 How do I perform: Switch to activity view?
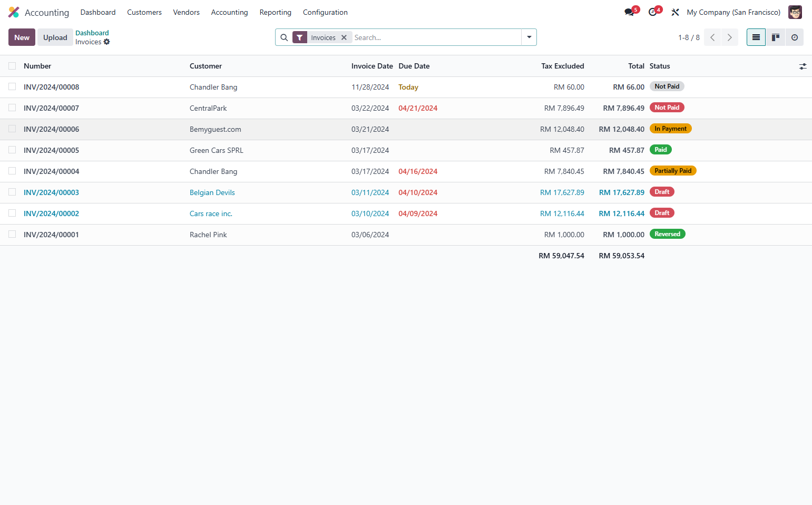795,37
